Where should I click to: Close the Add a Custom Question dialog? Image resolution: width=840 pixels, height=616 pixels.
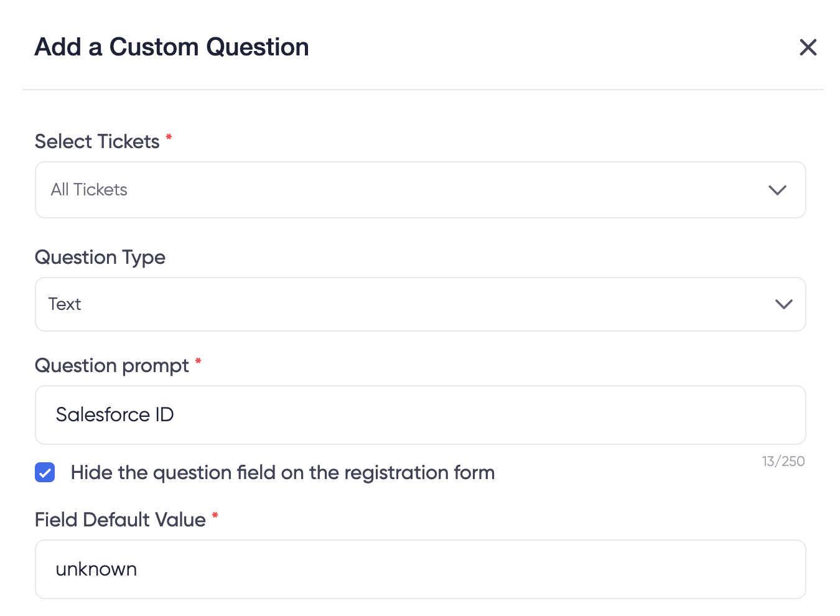coord(808,47)
